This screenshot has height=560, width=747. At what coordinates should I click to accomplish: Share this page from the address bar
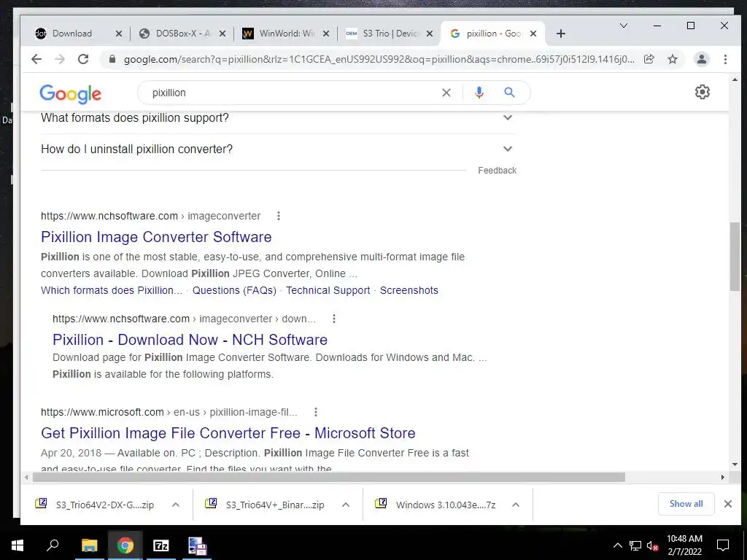pos(649,59)
